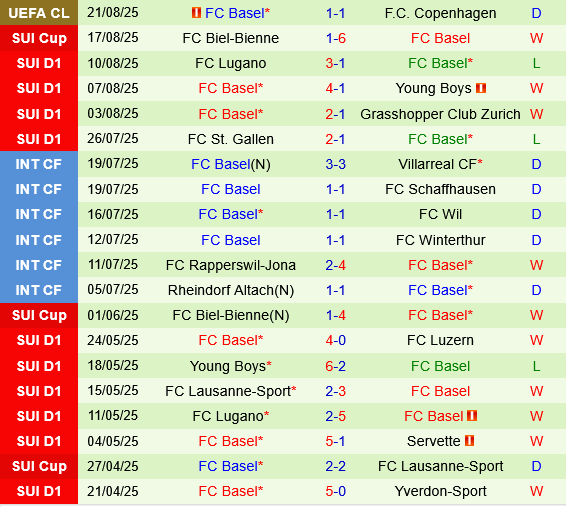Open FC Lugano team on 10/08/25
Screen dimensions: 566x507
pyautogui.click(x=231, y=63)
